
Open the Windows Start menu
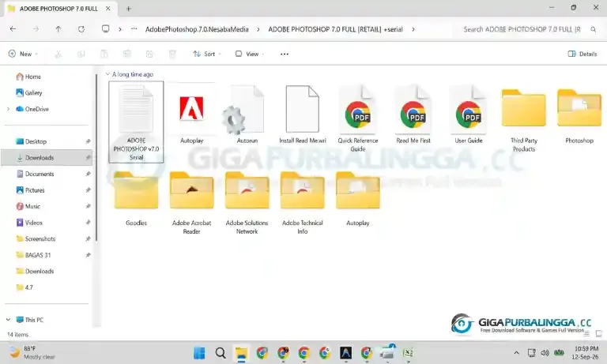(x=200, y=353)
